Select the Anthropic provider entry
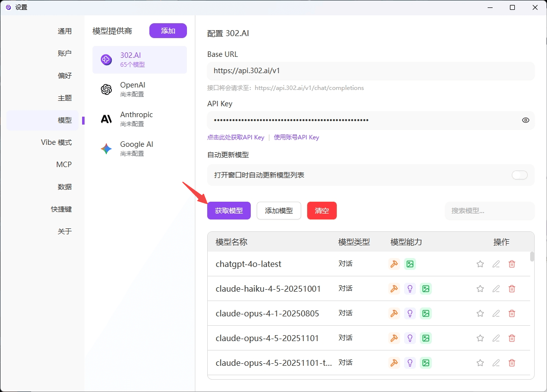The width and height of the screenshot is (547, 392). 139,119
